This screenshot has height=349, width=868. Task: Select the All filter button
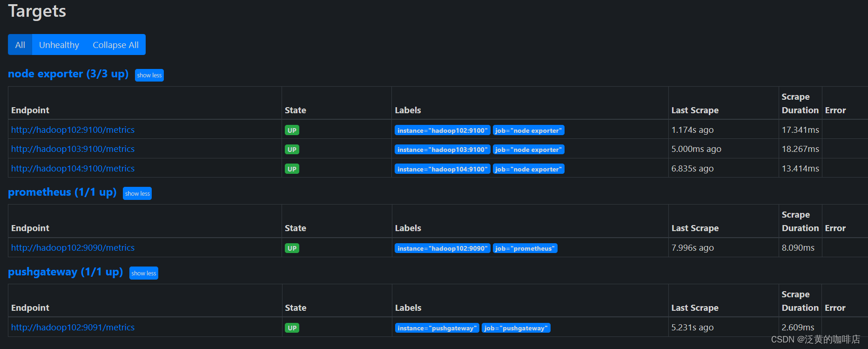[20, 45]
